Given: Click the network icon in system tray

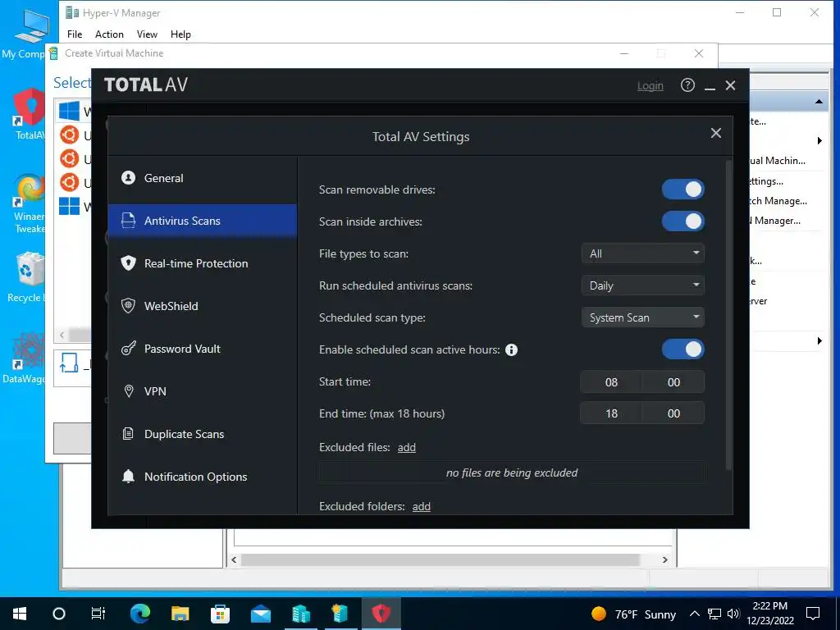Looking at the screenshot, I should coord(714,614).
